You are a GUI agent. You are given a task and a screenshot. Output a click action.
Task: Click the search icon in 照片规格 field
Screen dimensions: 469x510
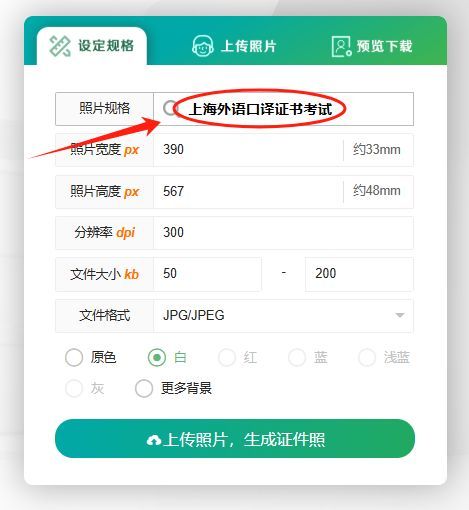[170, 108]
